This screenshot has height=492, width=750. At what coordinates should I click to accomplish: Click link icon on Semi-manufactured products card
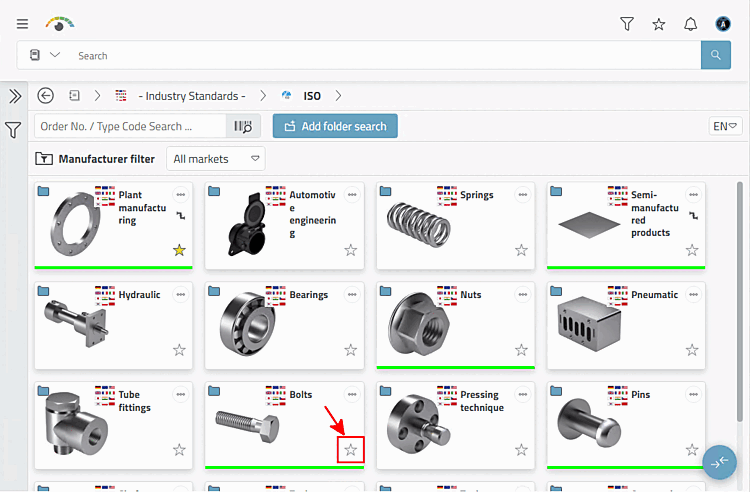point(694,216)
